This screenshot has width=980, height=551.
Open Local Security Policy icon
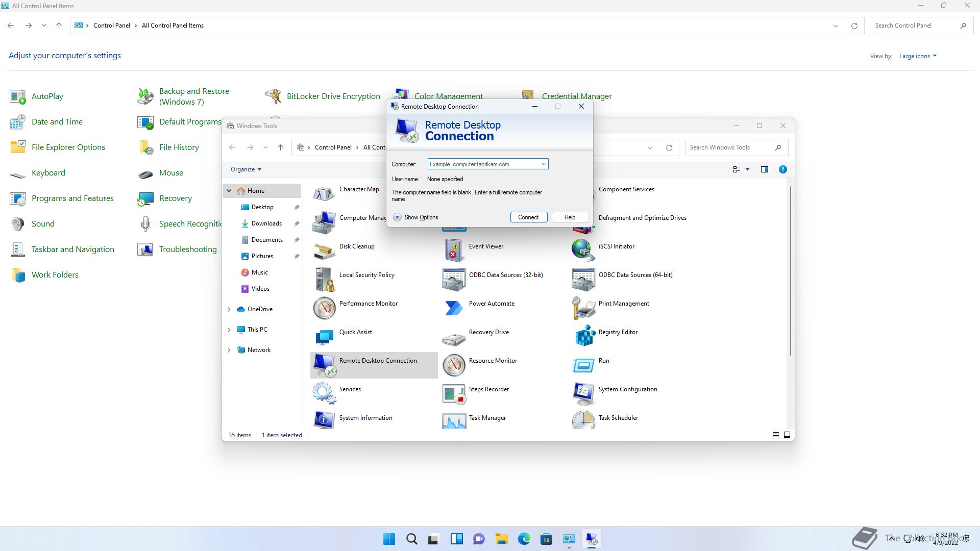point(324,279)
